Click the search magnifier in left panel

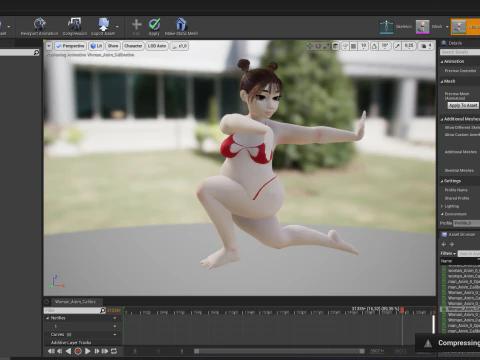click(x=36, y=53)
